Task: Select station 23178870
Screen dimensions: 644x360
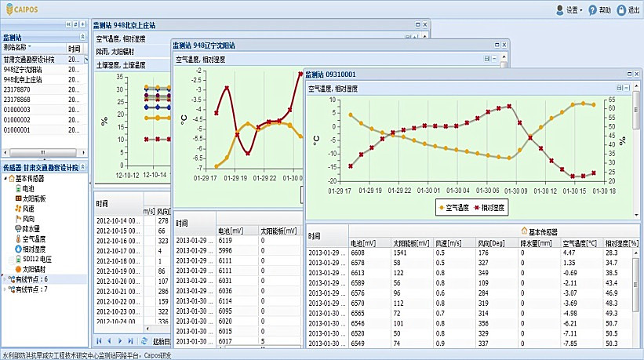Action: (x=45, y=89)
